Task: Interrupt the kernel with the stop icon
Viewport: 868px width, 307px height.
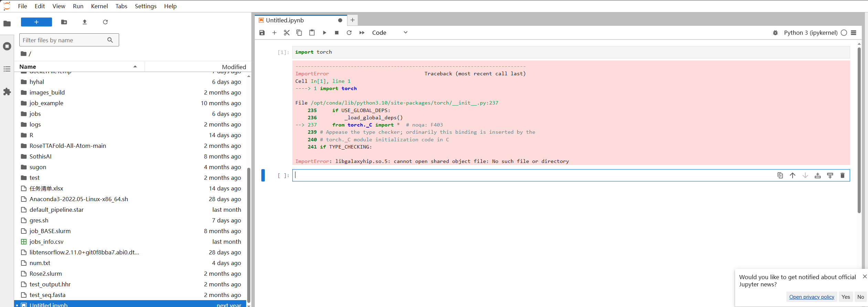Action: click(x=337, y=33)
